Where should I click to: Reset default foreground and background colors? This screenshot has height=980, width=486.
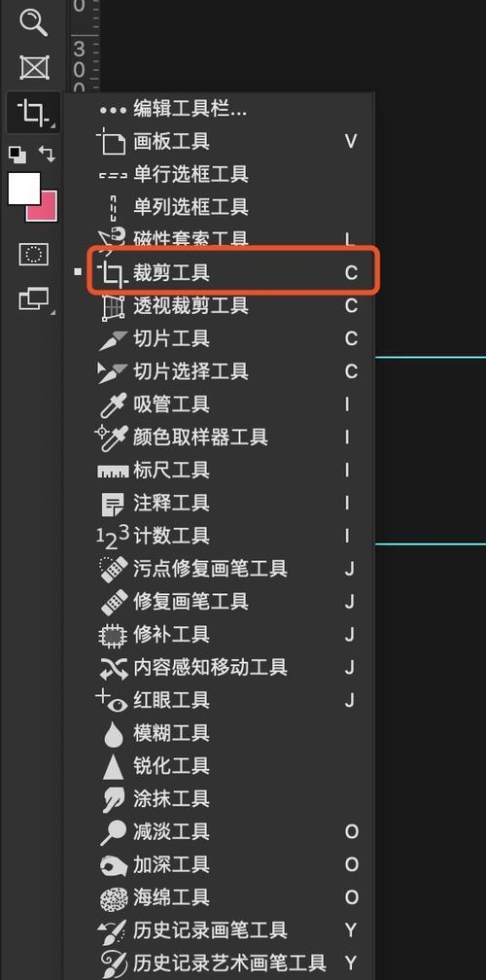pos(17,154)
